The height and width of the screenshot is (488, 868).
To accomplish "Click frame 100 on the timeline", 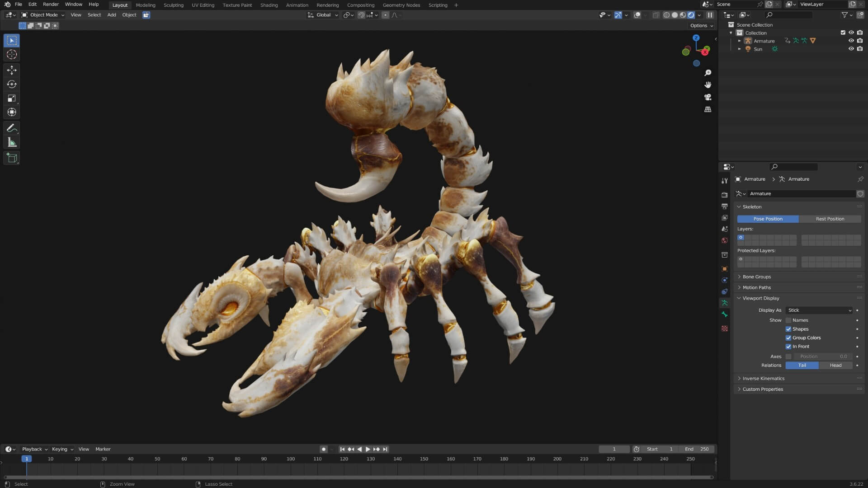I will pos(291,459).
